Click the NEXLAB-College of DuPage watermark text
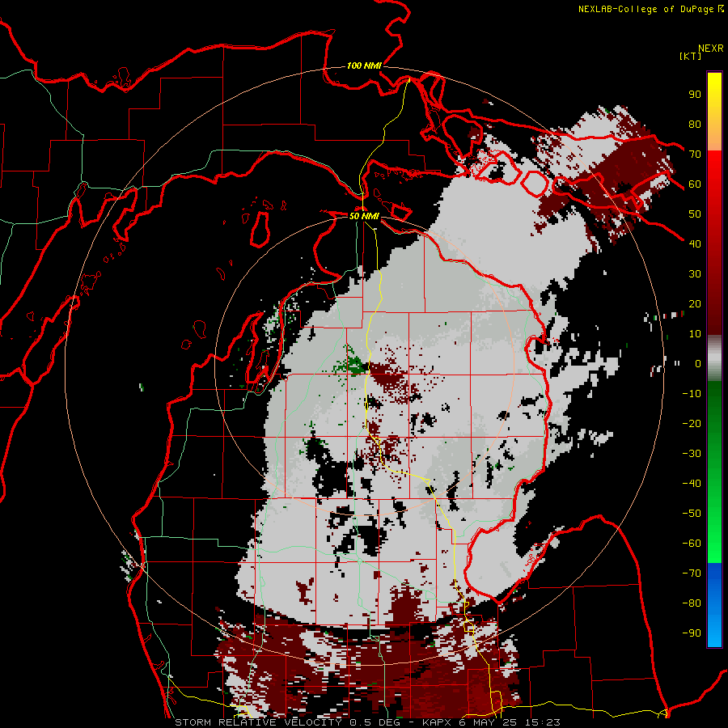Viewport: 728px width, 728px height. [x=650, y=9]
